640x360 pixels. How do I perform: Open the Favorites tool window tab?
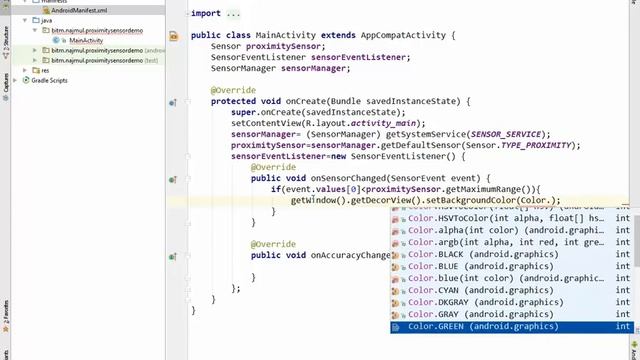(6, 316)
